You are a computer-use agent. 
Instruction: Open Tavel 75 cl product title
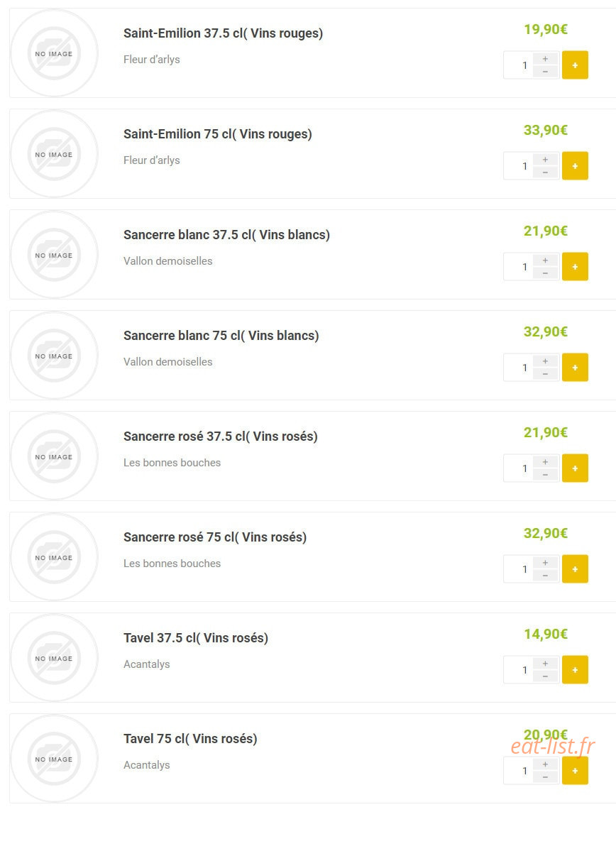190,739
